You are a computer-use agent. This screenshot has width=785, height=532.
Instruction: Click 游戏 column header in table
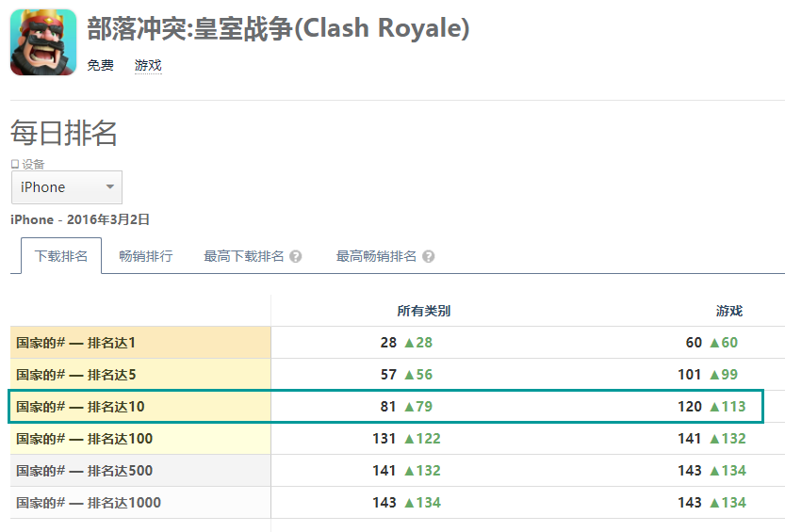729,311
